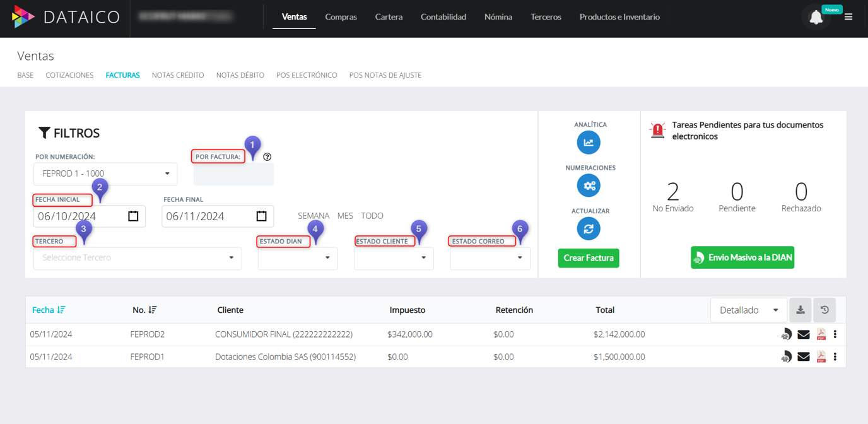The height and width of the screenshot is (424, 868).
Task: Click the help question mark beside POR FACTURA
Action: (x=267, y=156)
